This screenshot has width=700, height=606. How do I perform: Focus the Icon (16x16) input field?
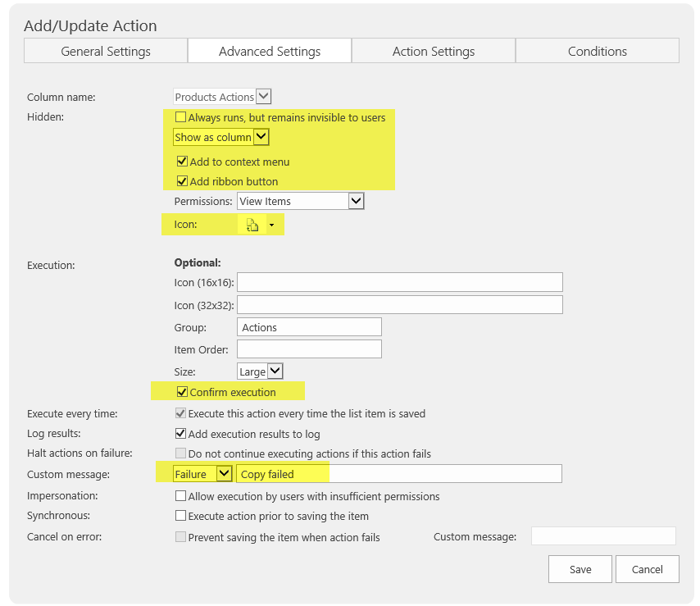click(x=399, y=282)
